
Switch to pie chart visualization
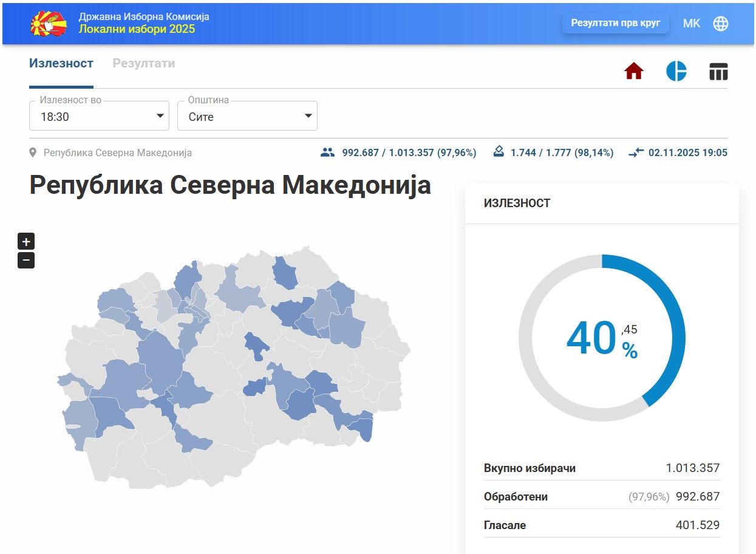[x=678, y=71]
